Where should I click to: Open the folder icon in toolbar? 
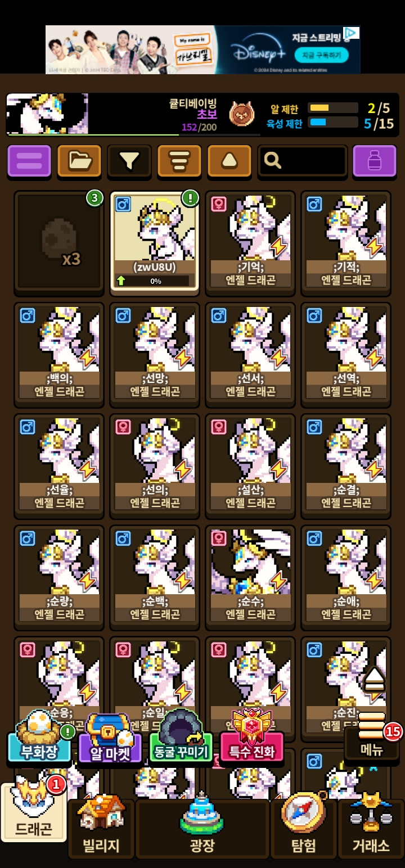pyautogui.click(x=79, y=161)
